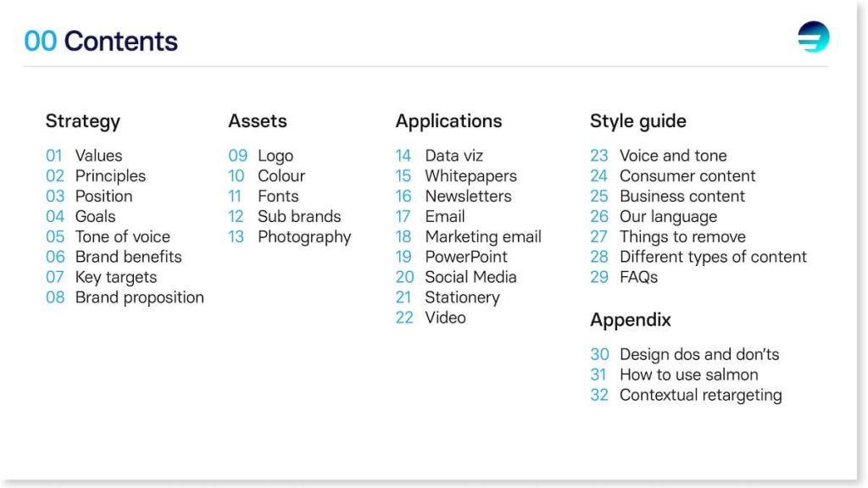Go to Contextual retargeting entry
Image resolution: width=868 pixels, height=488 pixels.
click(686, 395)
